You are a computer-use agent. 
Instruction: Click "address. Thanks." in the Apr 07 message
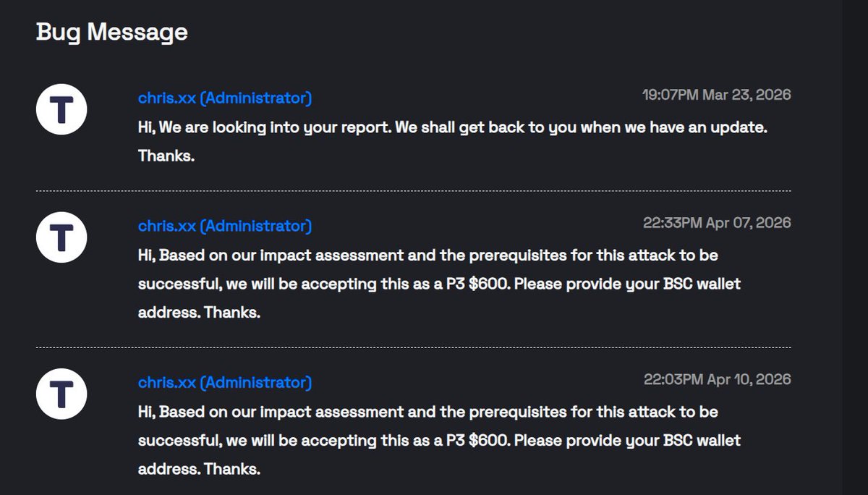tap(199, 313)
